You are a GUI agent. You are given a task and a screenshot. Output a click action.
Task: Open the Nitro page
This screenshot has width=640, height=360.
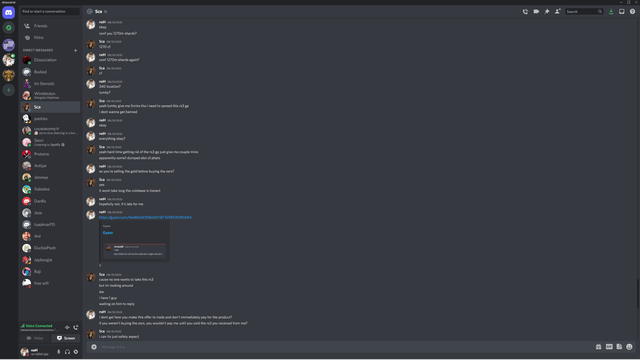50,38
